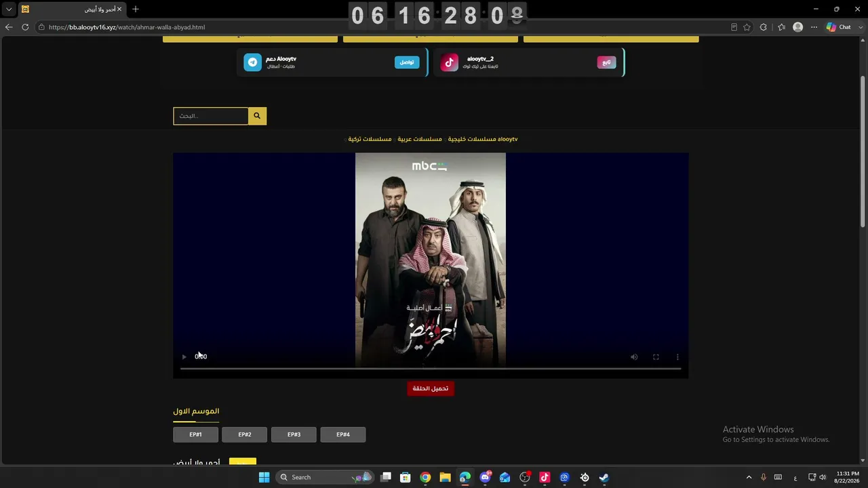
Task: Expand the arrow beside Copilot Chat
Action: (859, 27)
